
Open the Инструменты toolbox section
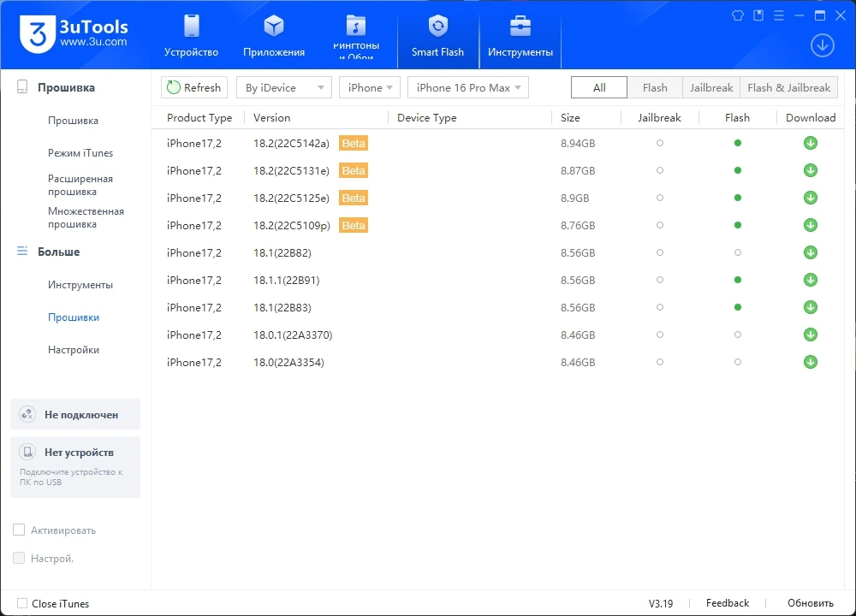pos(520,36)
